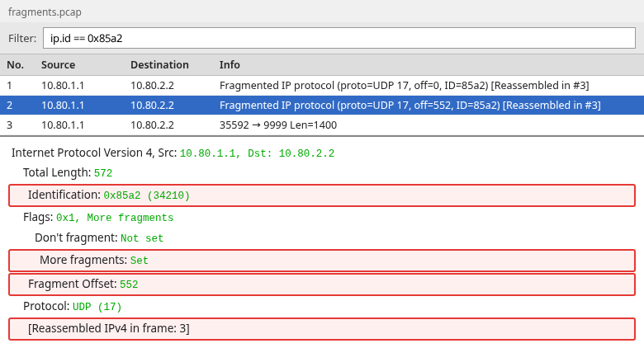Select the Identification 0x85a2 field
This screenshot has height=348, width=644.
[322, 195]
